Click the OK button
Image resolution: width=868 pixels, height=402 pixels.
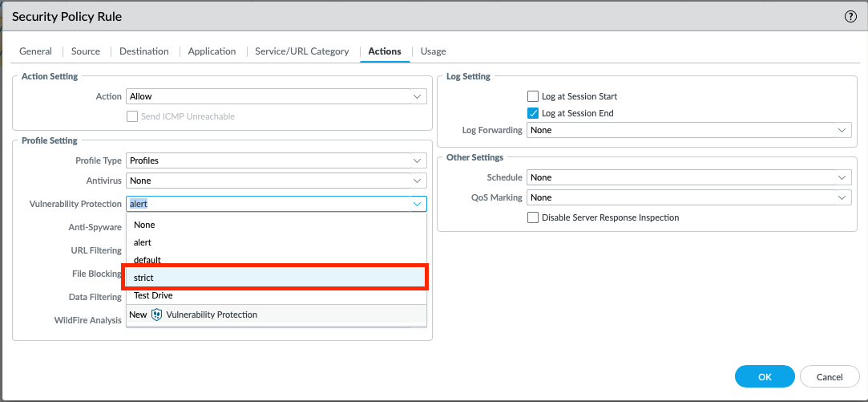764,376
